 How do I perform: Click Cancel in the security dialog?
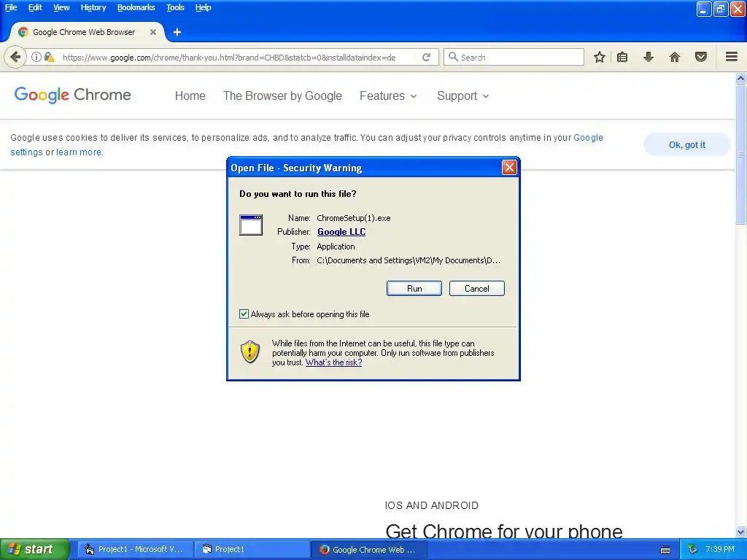point(477,288)
